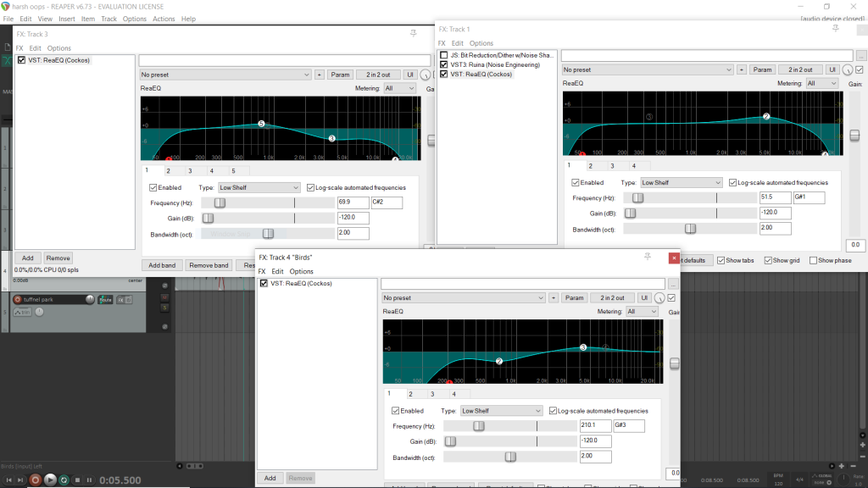
Task: Open the Metering dropdown in Track 1 ReaEQ
Action: coord(821,84)
